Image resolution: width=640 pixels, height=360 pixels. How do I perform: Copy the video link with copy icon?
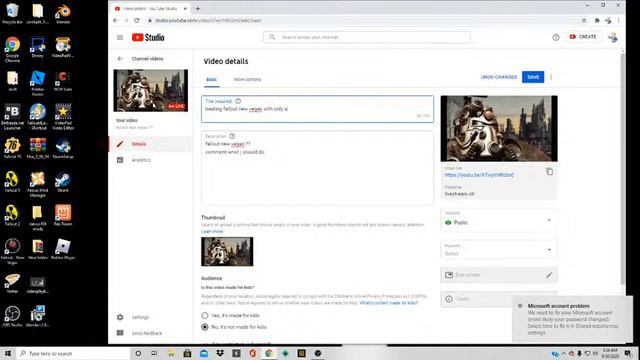(x=549, y=171)
